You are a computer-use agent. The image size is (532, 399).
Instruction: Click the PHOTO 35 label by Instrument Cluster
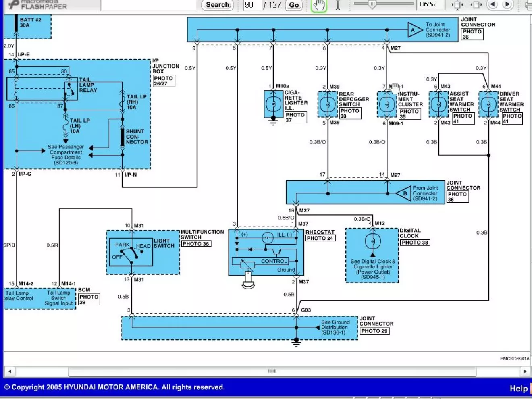[x=409, y=114]
